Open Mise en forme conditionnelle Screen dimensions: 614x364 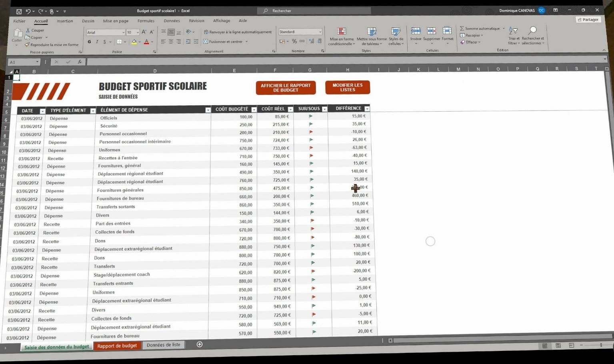click(x=341, y=32)
